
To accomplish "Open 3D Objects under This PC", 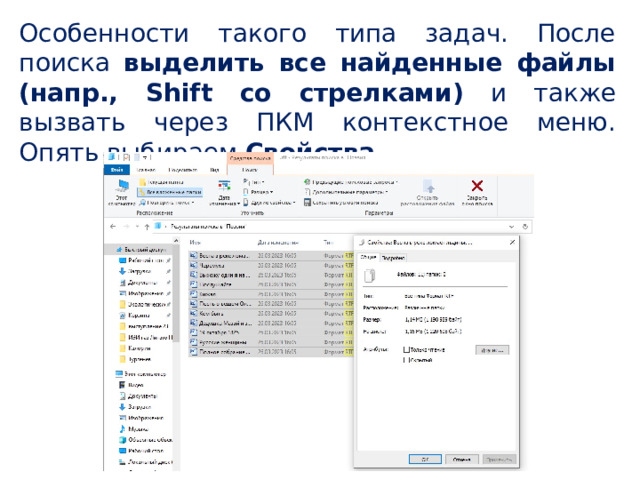I will tap(145, 440).
